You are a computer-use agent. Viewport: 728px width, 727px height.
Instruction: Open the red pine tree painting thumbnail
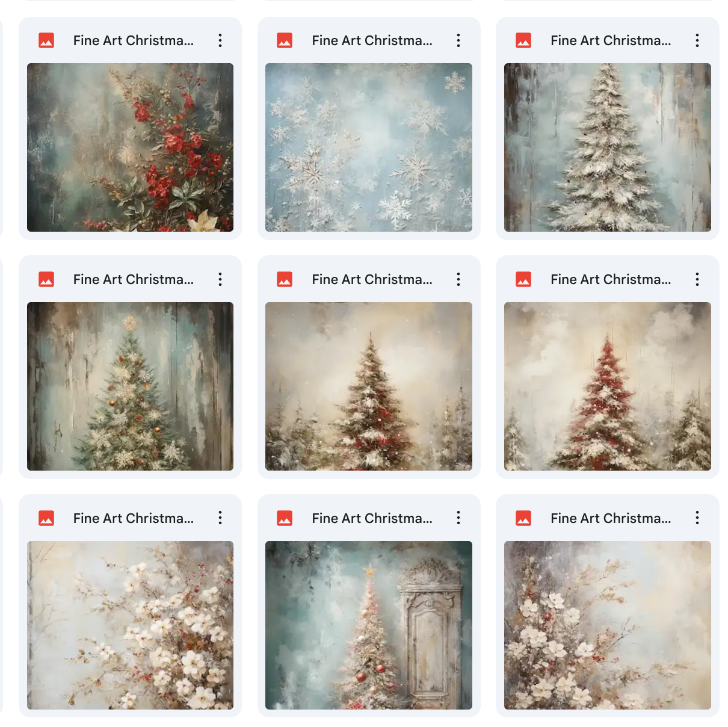(608, 386)
